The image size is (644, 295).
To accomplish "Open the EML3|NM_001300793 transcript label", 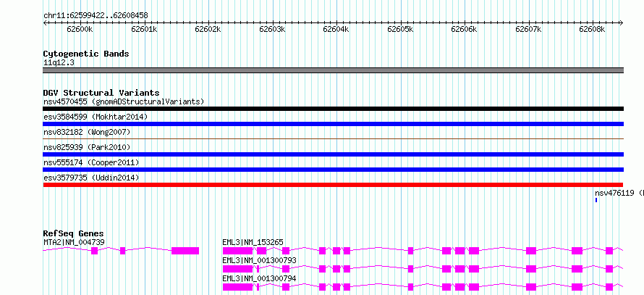I will (259, 260).
